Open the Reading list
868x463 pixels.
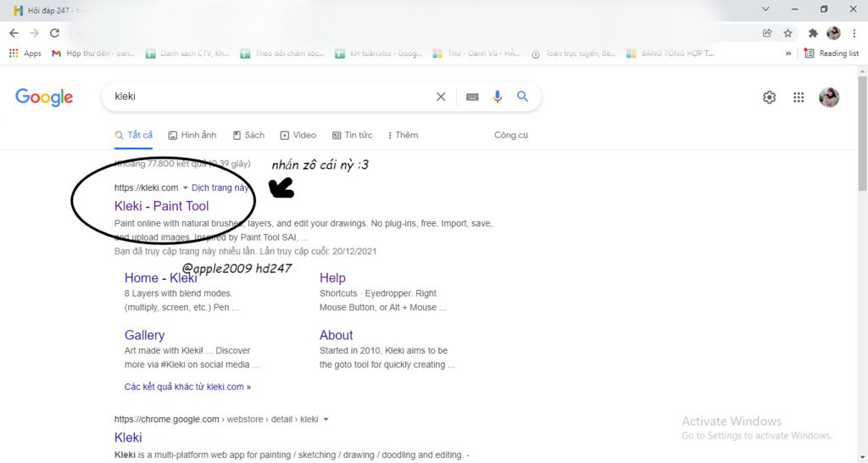[x=832, y=53]
